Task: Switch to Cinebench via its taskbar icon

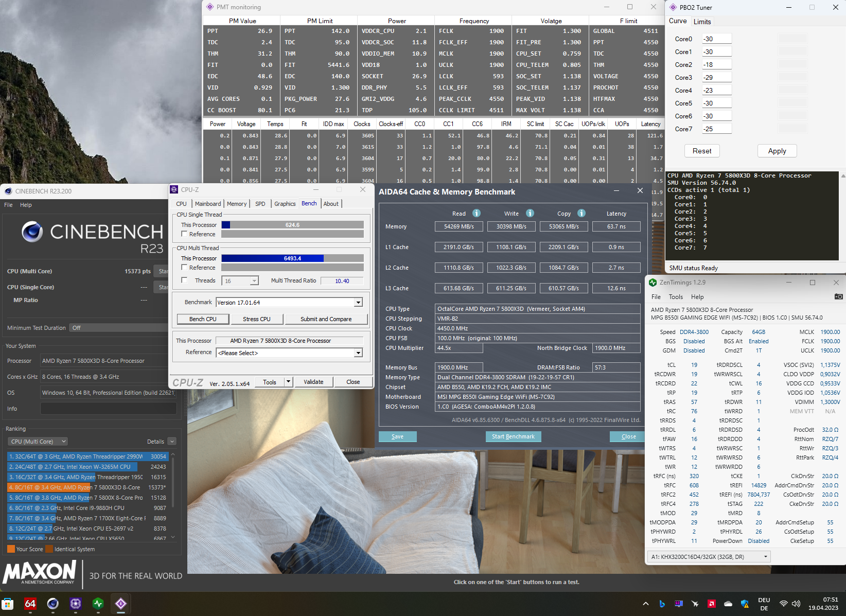Action: tap(53, 604)
